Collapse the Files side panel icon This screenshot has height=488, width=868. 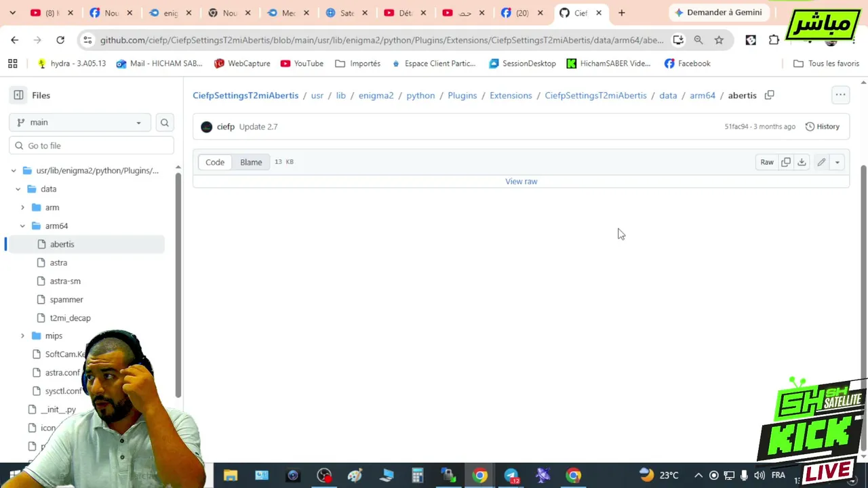(x=18, y=96)
